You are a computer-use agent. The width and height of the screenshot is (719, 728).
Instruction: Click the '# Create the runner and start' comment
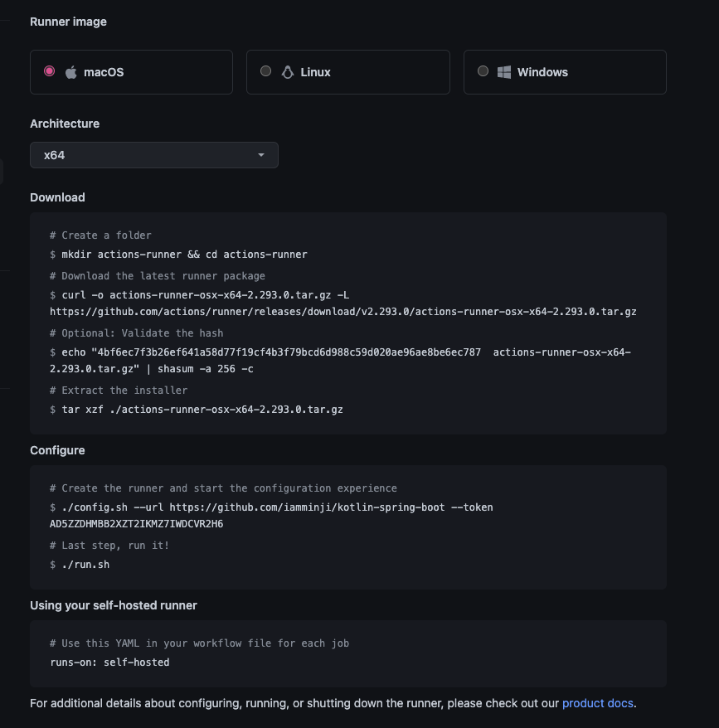point(223,488)
